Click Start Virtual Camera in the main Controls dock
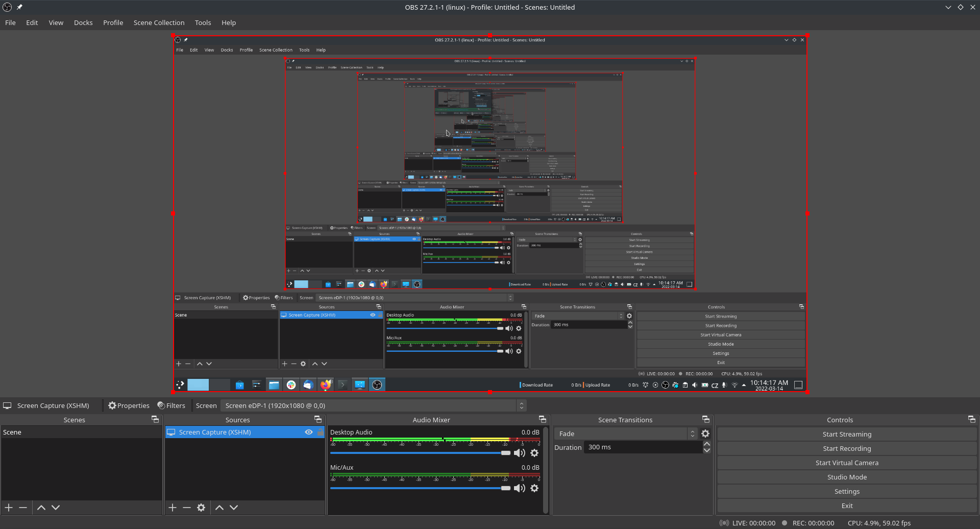Image resolution: width=980 pixels, height=529 pixels. coord(847,463)
